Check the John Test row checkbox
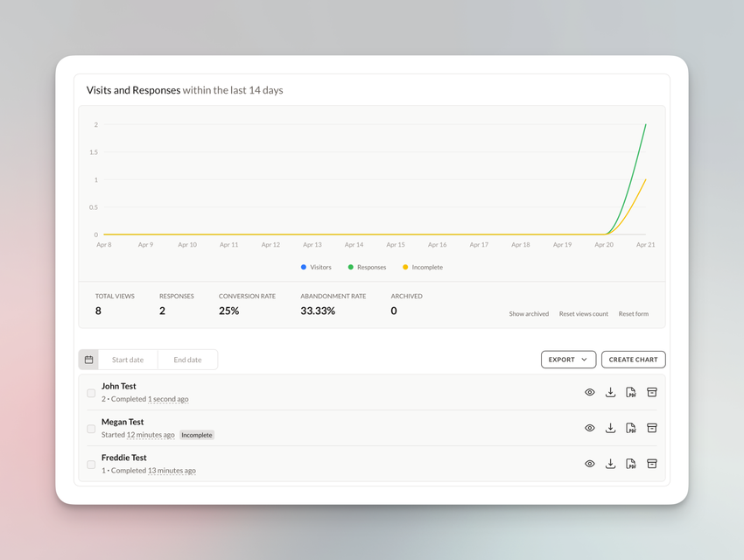 click(x=91, y=394)
